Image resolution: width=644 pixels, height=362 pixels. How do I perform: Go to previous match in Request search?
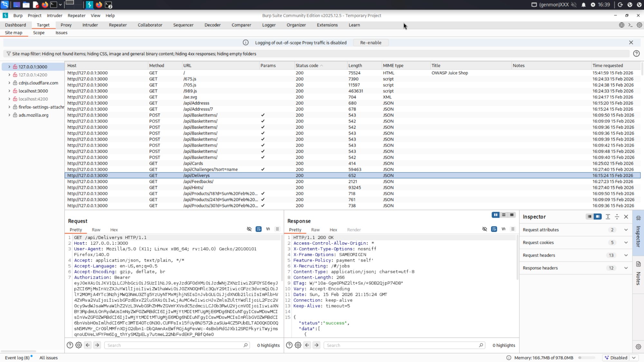pyautogui.click(x=88, y=345)
